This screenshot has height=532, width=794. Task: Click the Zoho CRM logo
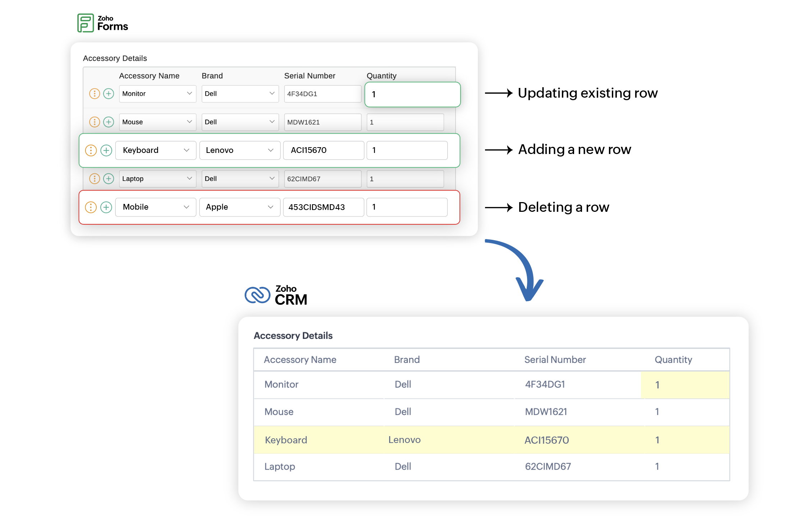click(x=276, y=295)
